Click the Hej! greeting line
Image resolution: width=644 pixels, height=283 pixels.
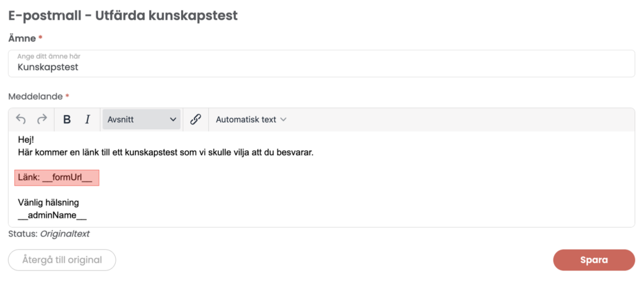point(26,140)
